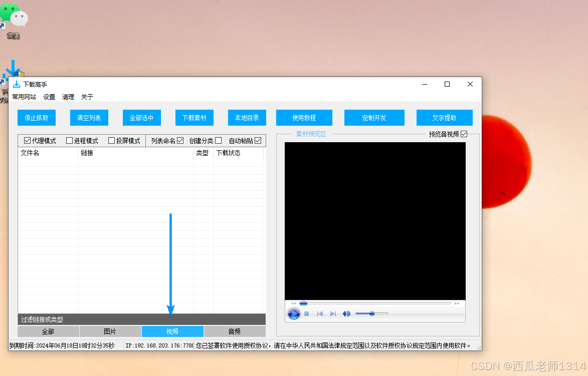Image resolution: width=588 pixels, height=376 pixels.
Task: Switch to the 音频 filter tab
Action: tap(235, 331)
